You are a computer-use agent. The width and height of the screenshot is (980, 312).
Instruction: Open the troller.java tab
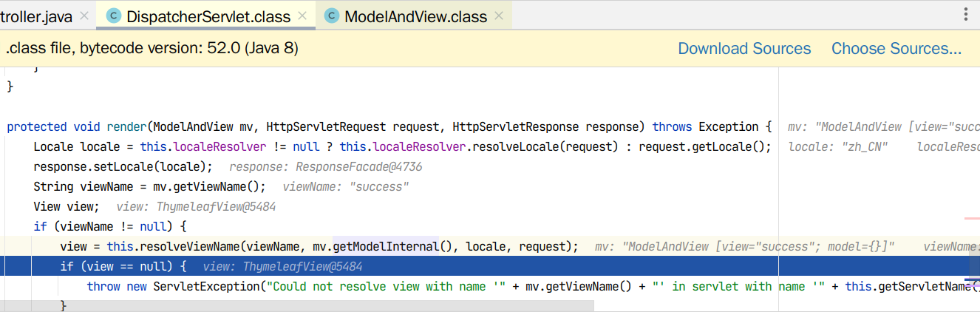click(35, 16)
